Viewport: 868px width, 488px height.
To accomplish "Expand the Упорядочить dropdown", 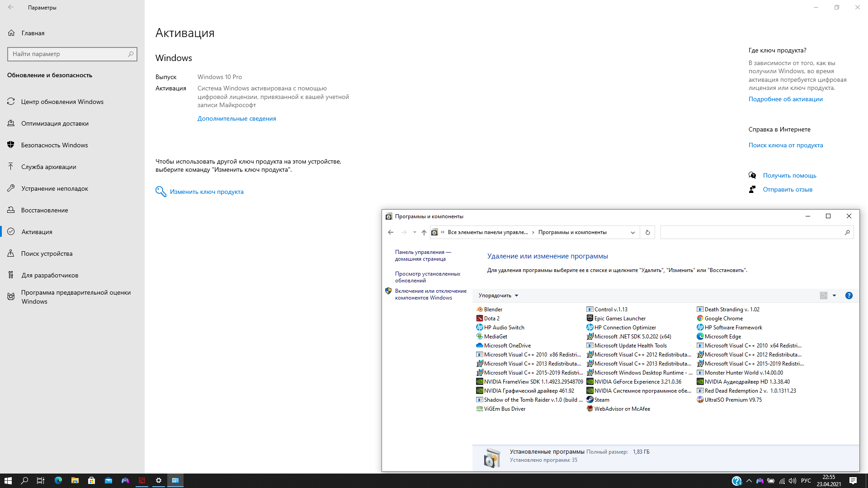I will click(x=498, y=296).
